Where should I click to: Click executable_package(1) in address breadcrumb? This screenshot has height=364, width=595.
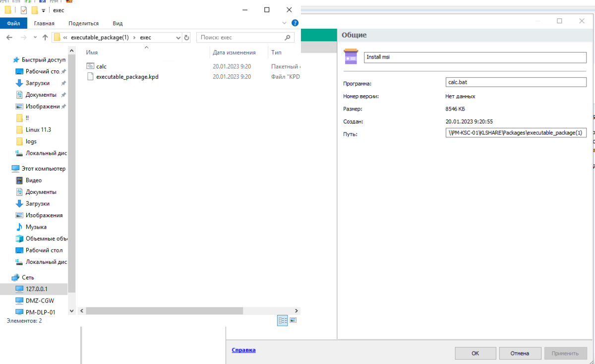(100, 38)
